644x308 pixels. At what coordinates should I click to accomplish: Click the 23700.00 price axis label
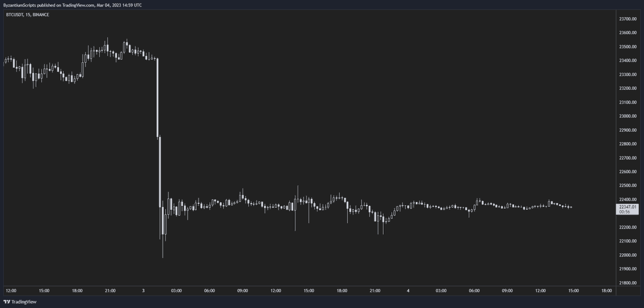pos(628,18)
